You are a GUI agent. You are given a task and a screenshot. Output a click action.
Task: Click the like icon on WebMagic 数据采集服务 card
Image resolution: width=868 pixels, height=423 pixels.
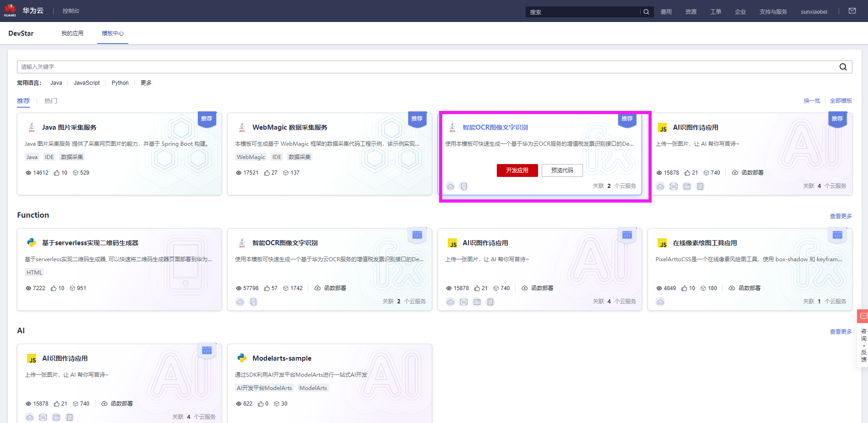pos(267,173)
